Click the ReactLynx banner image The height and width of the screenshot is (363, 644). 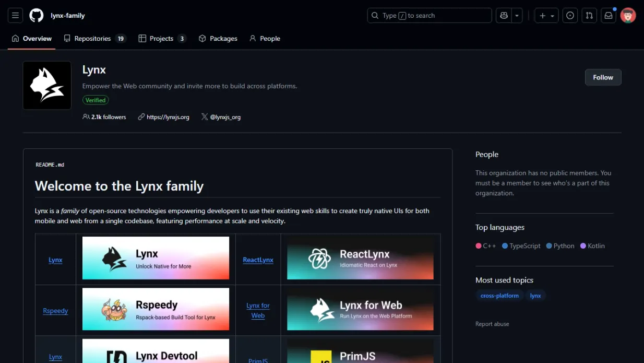pos(360,258)
